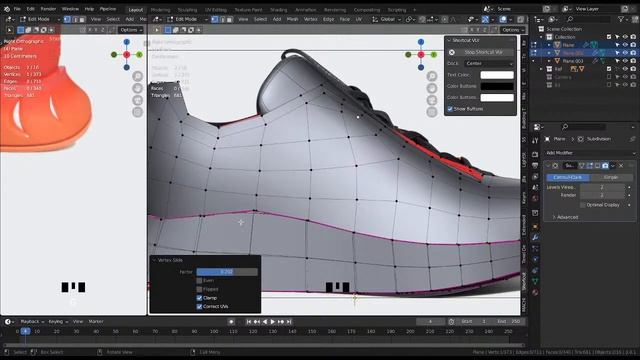Toggle viewport overlays button
This screenshot has width=640, height=360.
503,19
